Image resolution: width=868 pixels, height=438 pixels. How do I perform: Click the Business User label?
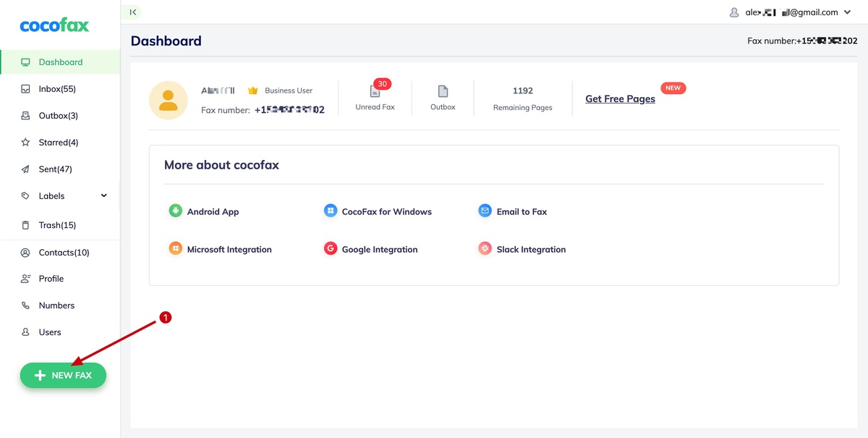tap(289, 90)
